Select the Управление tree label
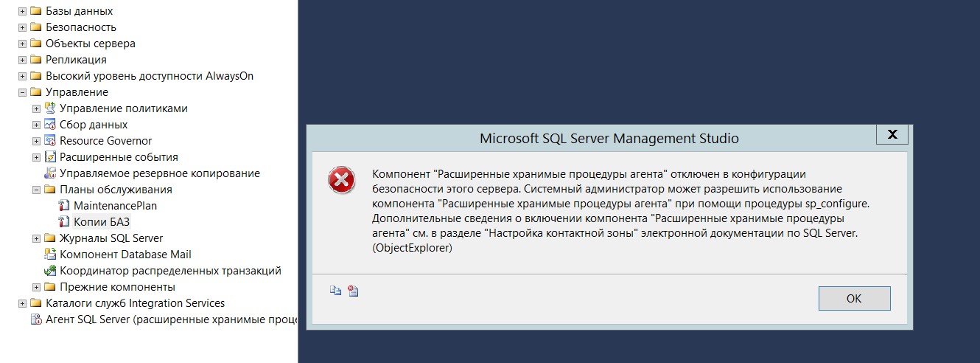Image resolution: width=980 pixels, height=363 pixels. [x=77, y=92]
